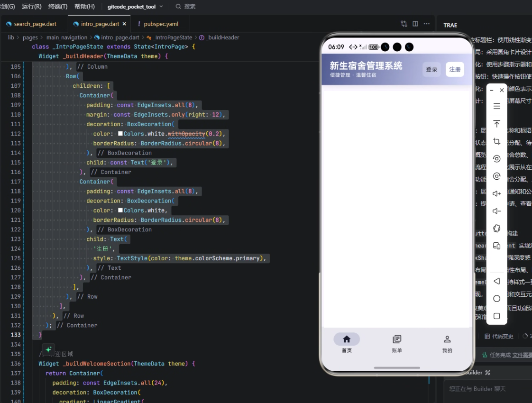Click the pin-to-top arrow icon in emulator toolbar

pos(497,124)
